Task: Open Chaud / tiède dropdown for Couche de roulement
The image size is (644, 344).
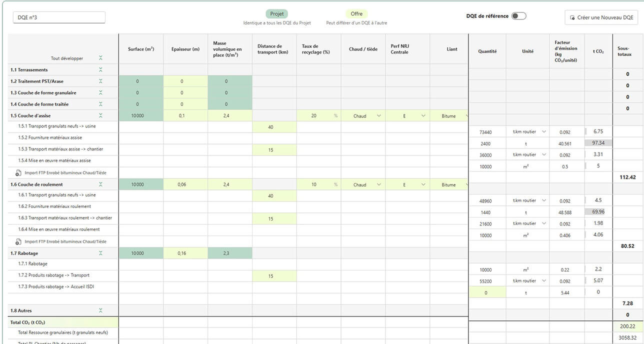Action: click(363, 184)
